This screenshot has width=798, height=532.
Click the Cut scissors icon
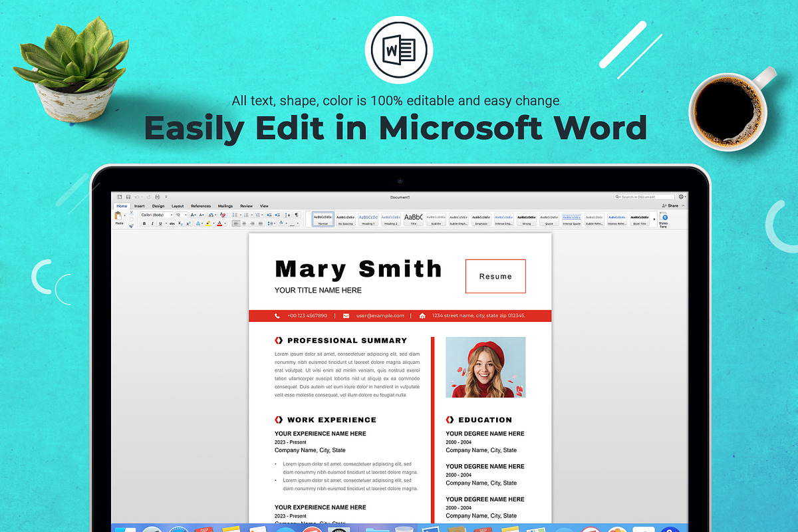(x=131, y=213)
